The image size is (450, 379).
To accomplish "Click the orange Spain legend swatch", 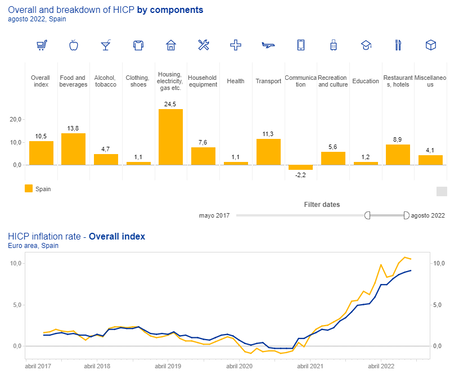I will (x=29, y=189).
